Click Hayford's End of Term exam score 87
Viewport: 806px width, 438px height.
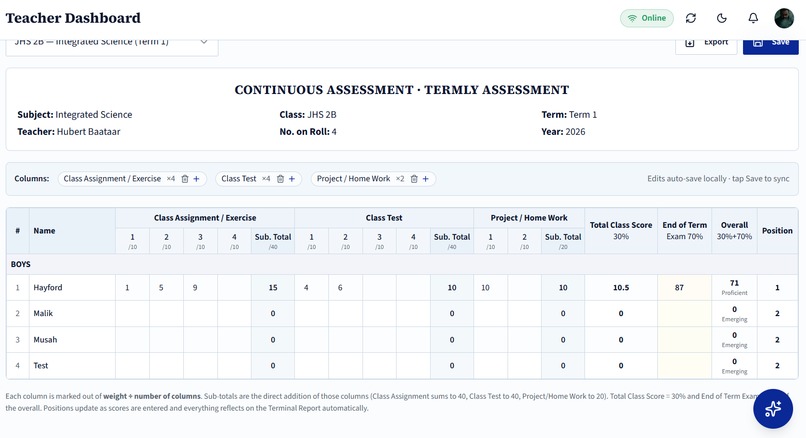[684, 287]
